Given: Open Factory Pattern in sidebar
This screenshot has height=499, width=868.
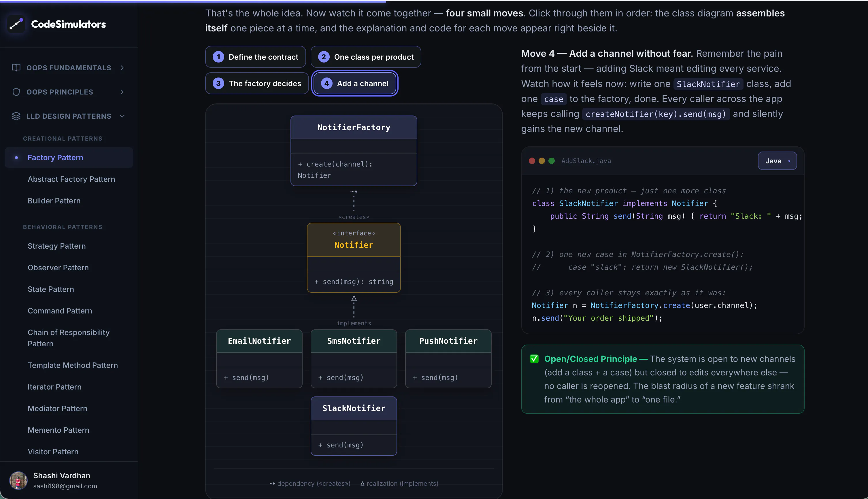Looking at the screenshot, I should tap(69, 158).
